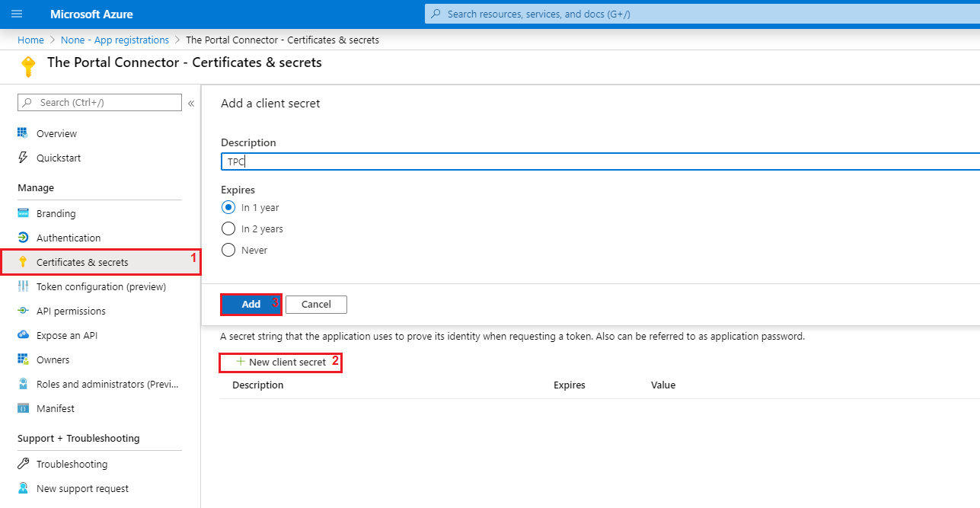Click the Overview grid icon
980x508 pixels.
pos(23,133)
